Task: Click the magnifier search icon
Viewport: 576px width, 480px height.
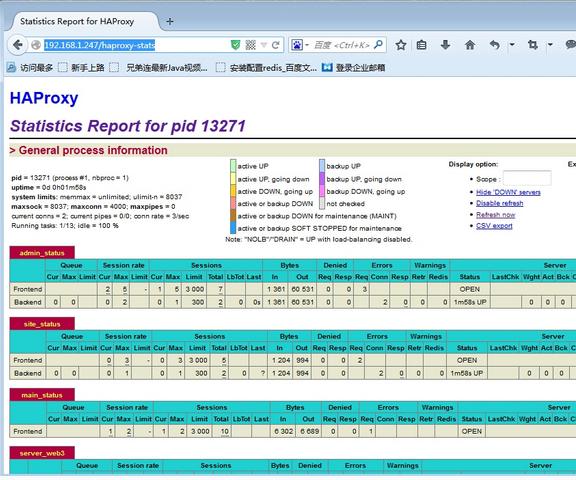Action: [x=378, y=45]
